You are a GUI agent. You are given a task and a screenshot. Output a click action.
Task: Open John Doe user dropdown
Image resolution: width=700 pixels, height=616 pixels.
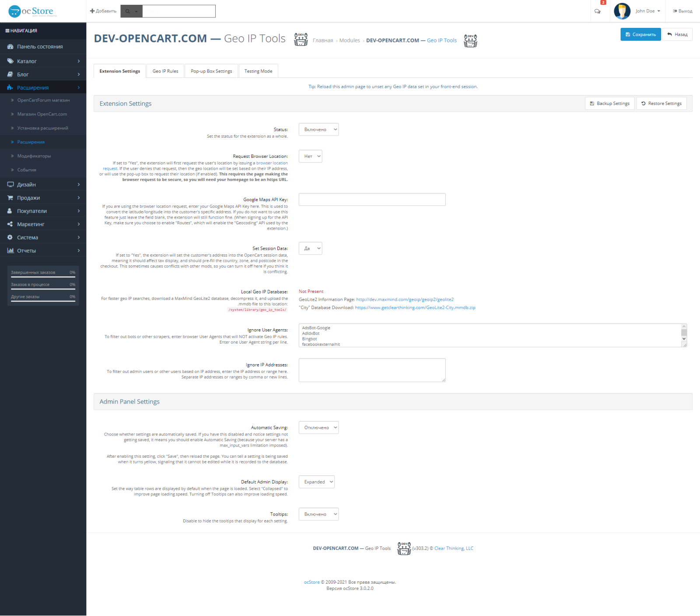pos(647,11)
